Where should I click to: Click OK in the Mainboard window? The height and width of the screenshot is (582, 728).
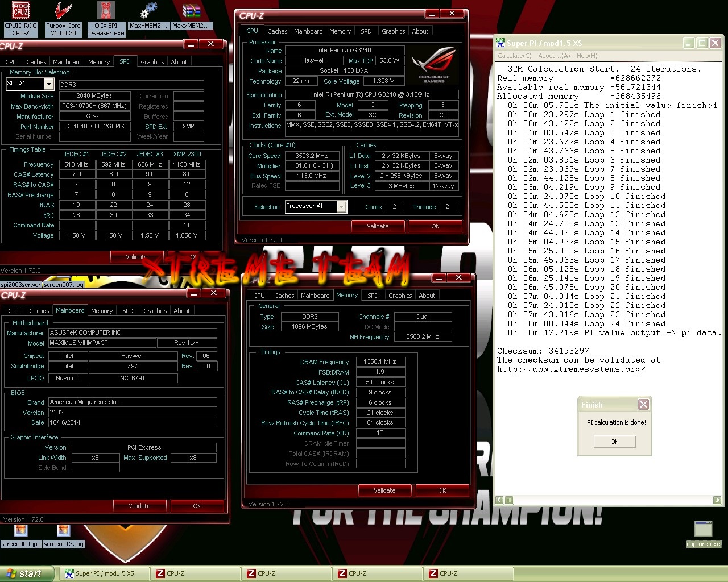click(x=197, y=506)
